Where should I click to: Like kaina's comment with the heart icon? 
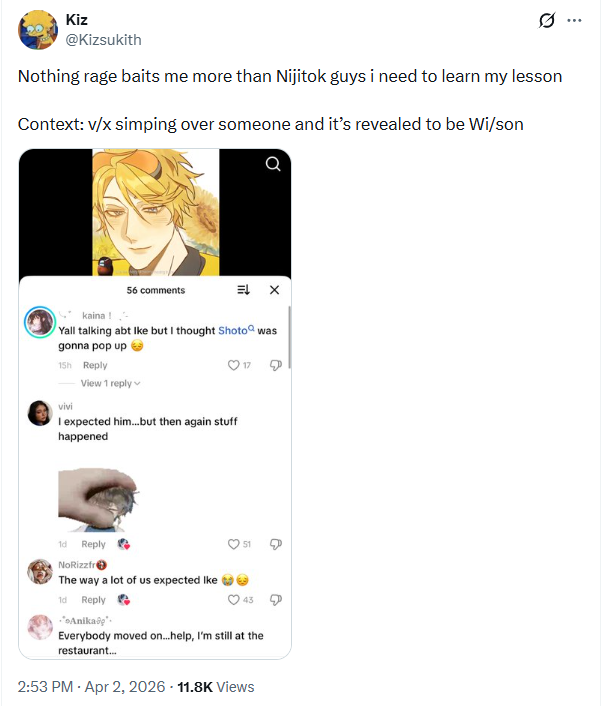233,365
